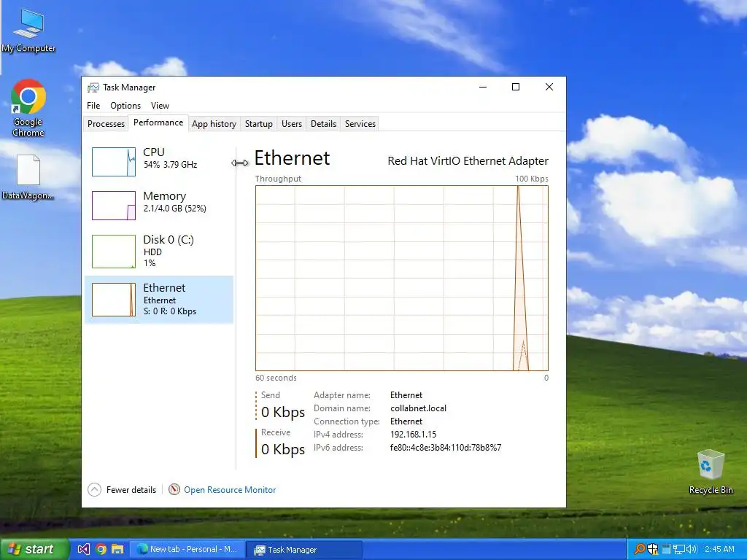
Task: Open the File menu
Action: pyautogui.click(x=93, y=106)
